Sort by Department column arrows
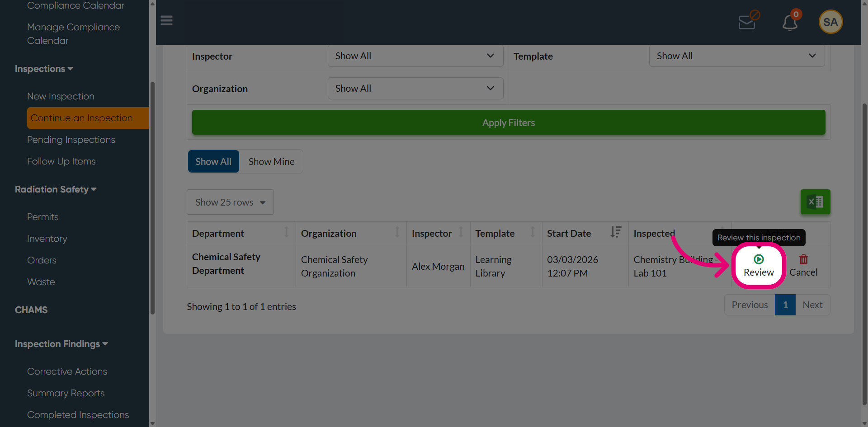Screen dimensions: 868x427 [286, 232]
